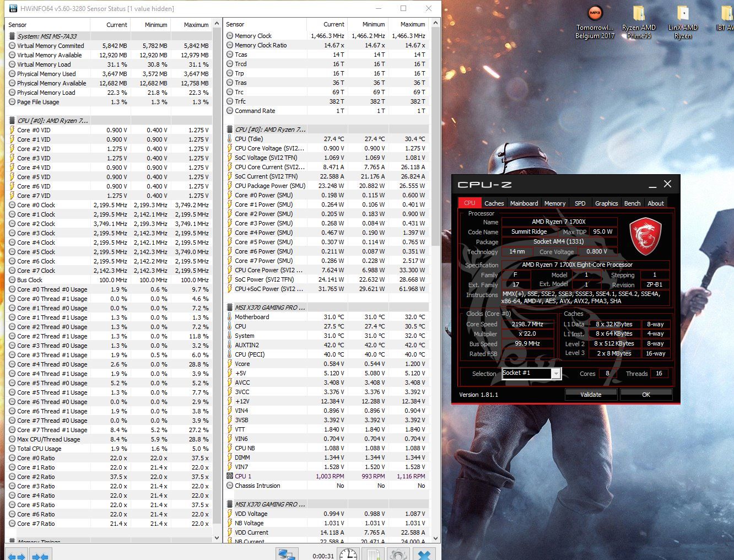Click the thermometer icon beside CPU (Tdie)
Viewport: 734px width, 560px height.
[x=230, y=139]
